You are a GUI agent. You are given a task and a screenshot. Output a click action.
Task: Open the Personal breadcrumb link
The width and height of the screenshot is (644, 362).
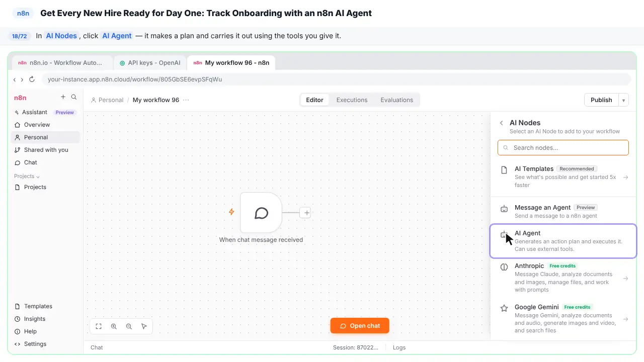point(107,100)
